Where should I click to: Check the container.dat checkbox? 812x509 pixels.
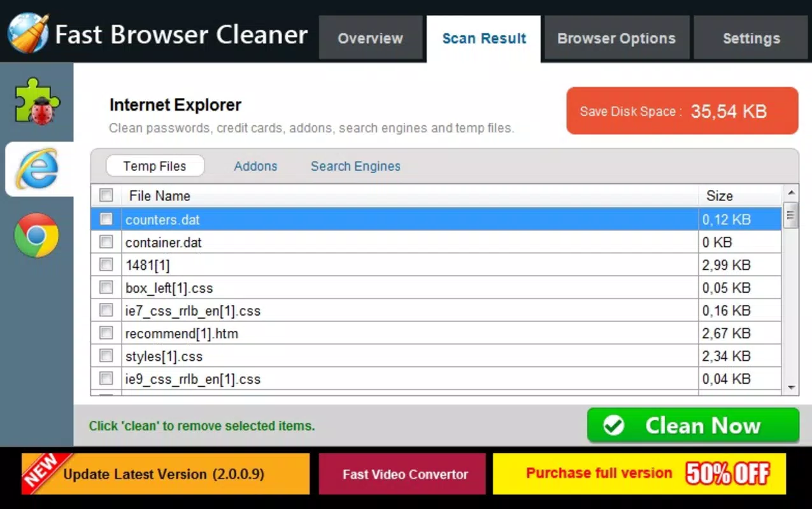106,242
